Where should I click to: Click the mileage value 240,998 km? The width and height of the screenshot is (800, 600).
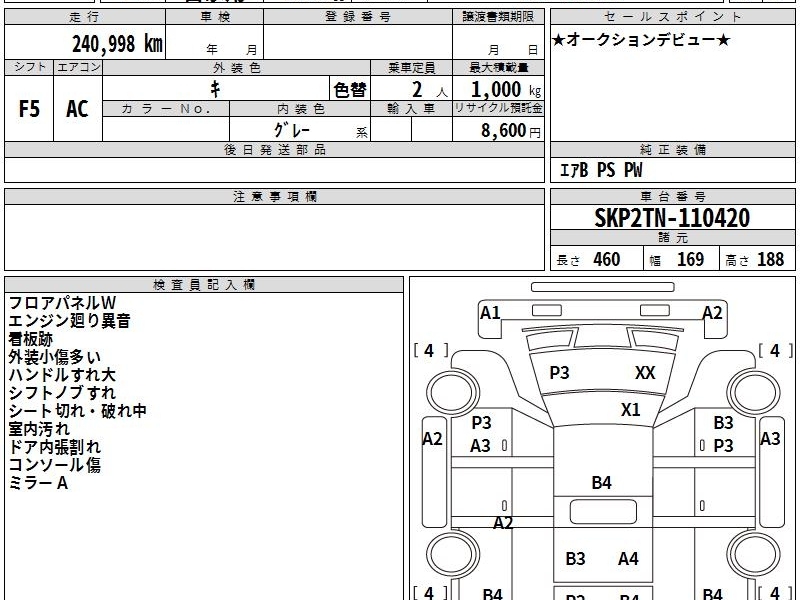coord(117,44)
